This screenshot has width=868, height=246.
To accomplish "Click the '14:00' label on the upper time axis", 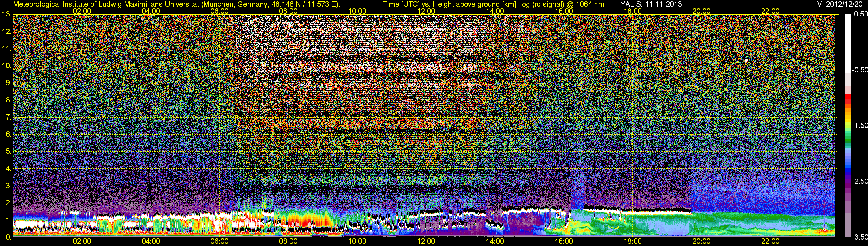I will point(495,11).
